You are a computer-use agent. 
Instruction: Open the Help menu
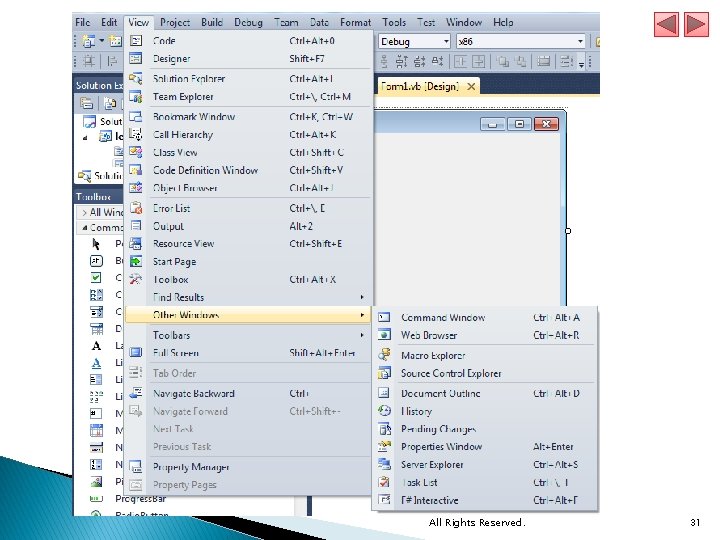503,22
